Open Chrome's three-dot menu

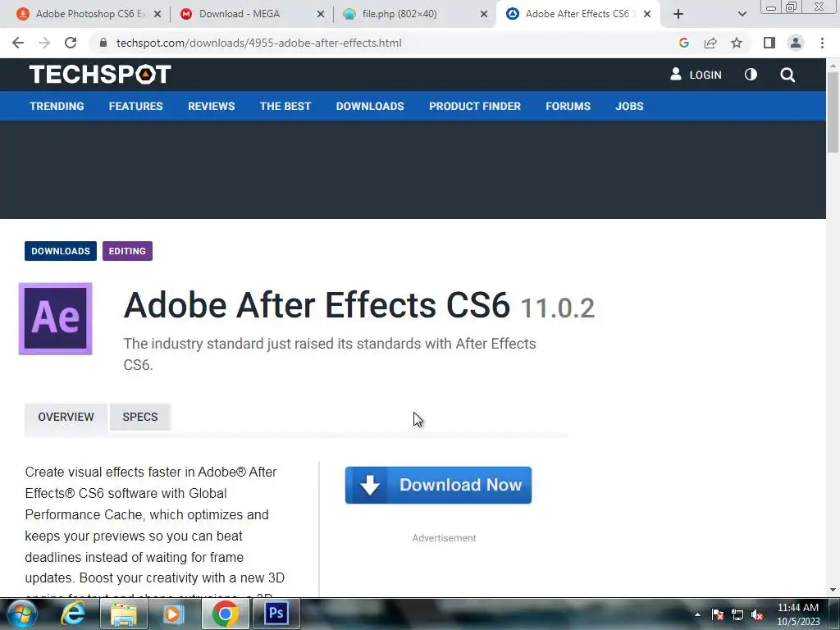point(822,43)
